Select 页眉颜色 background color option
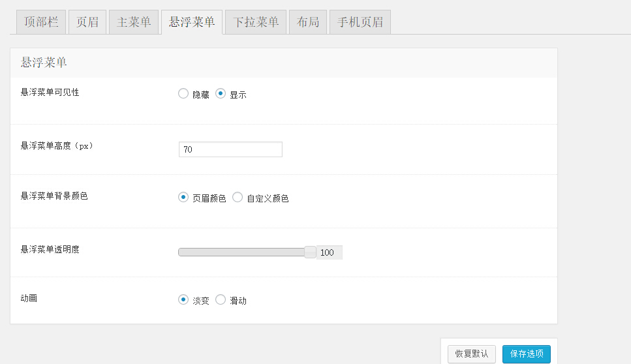This screenshot has height=364, width=631. (183, 198)
